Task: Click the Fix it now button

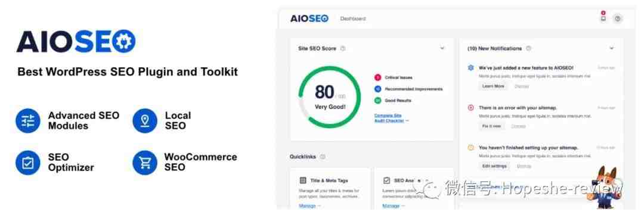Action: click(491, 126)
